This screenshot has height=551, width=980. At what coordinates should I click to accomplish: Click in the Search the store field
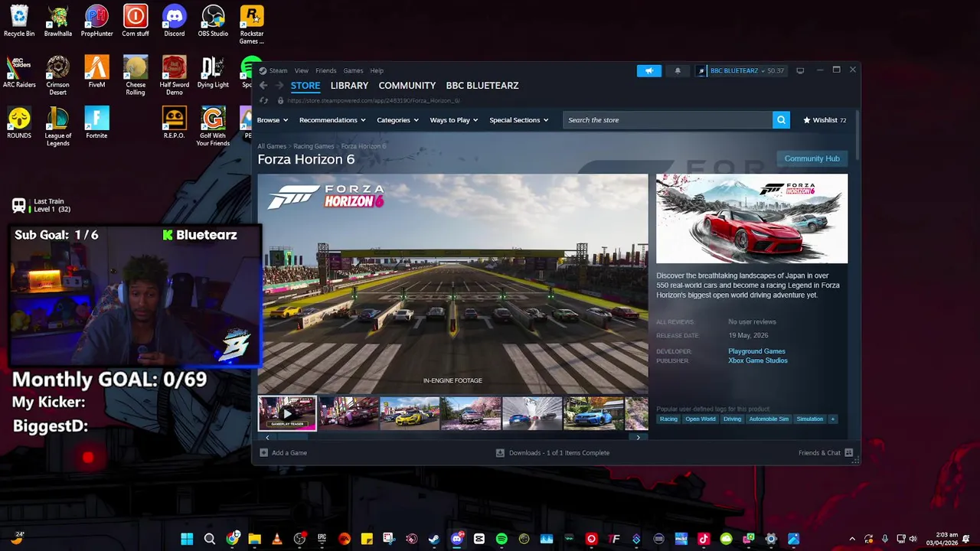point(668,120)
